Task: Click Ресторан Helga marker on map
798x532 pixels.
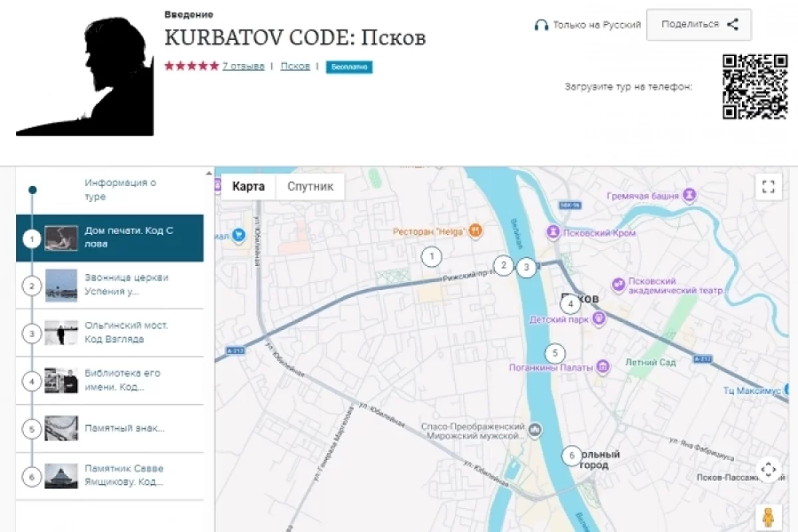Action: pyautogui.click(x=475, y=231)
